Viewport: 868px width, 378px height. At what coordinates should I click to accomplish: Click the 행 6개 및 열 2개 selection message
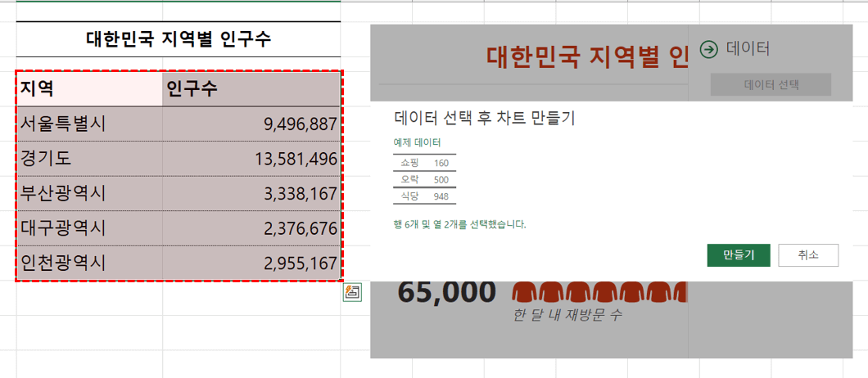click(x=459, y=225)
